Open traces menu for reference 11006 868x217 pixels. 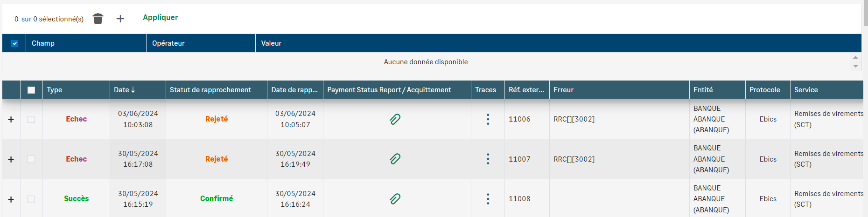[x=488, y=119]
